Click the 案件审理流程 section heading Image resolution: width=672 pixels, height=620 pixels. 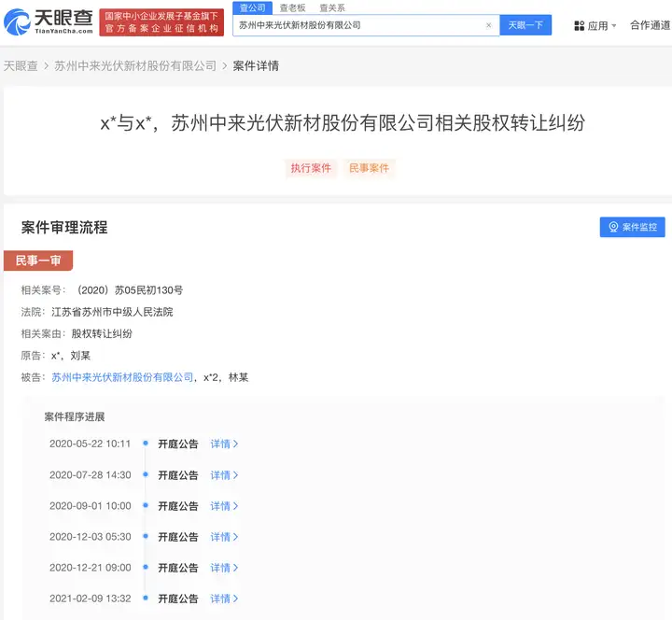[x=64, y=227]
